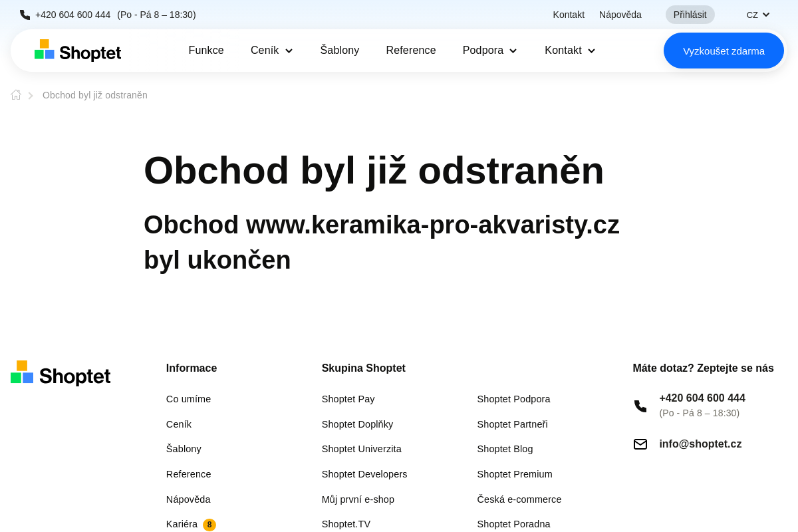This screenshot has height=532, width=798.
Task: Open Můj první e-shop link
Action: (x=358, y=499)
